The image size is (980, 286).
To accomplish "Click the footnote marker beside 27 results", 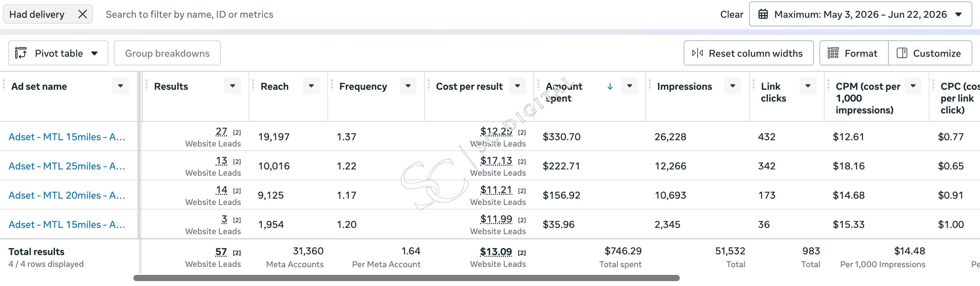I will click(236, 132).
